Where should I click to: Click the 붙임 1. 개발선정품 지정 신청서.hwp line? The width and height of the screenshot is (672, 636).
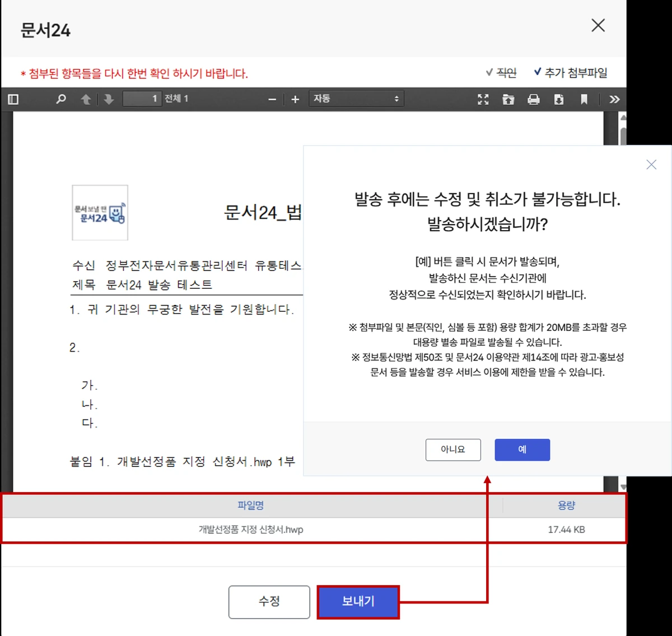tap(182, 462)
